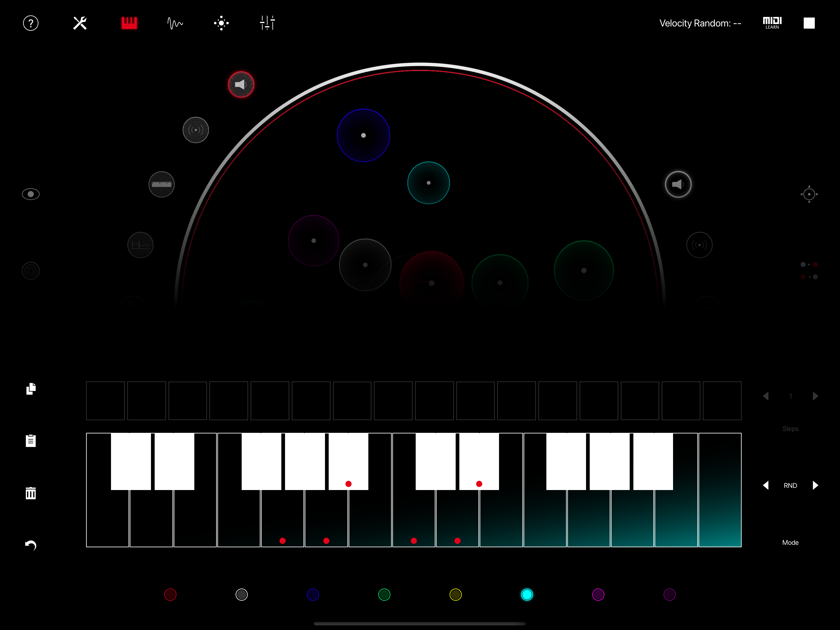Open the wrench and screwdriver tools icon

click(x=80, y=23)
